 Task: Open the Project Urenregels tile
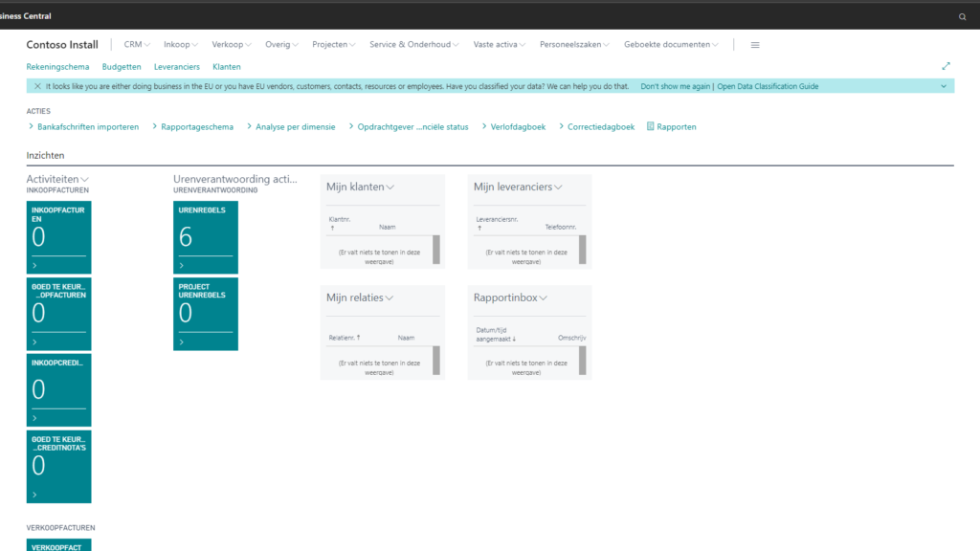point(205,314)
